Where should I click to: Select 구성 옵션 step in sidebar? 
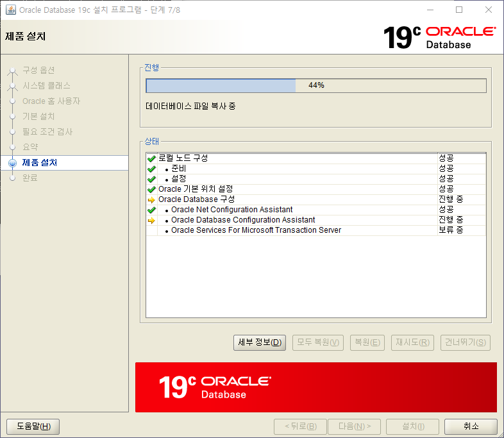tap(38, 70)
